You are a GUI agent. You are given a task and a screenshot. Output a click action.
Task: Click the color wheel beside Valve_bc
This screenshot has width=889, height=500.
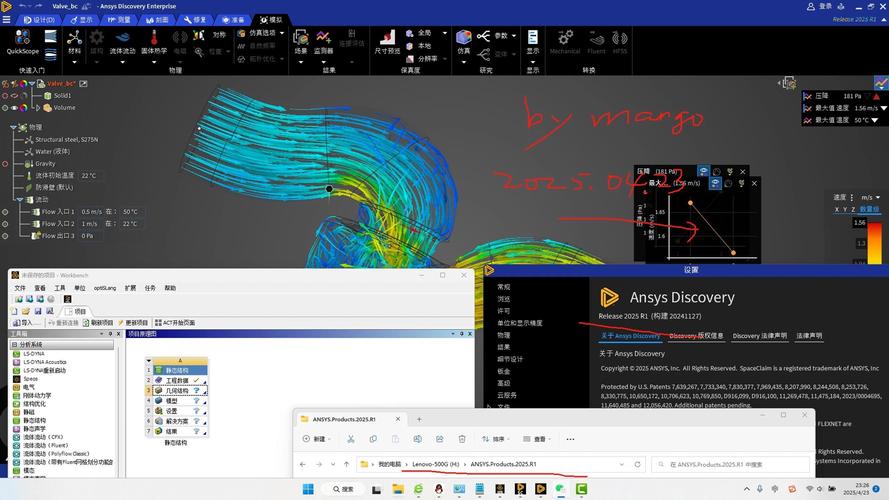(23, 84)
